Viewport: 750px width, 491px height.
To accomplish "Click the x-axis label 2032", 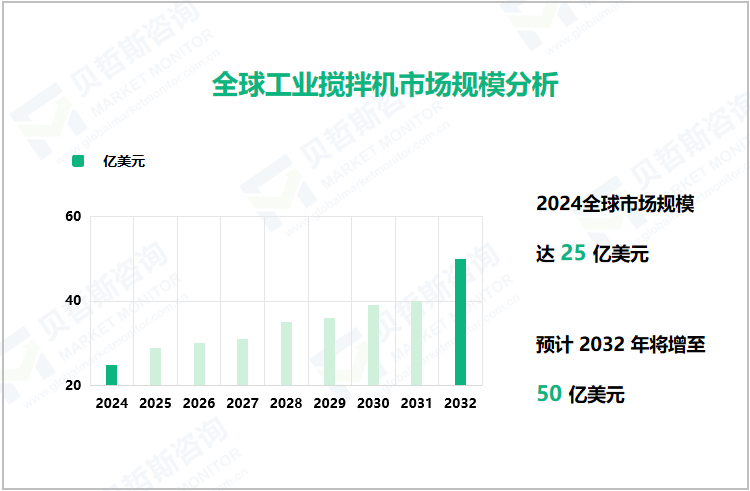I will (x=460, y=404).
